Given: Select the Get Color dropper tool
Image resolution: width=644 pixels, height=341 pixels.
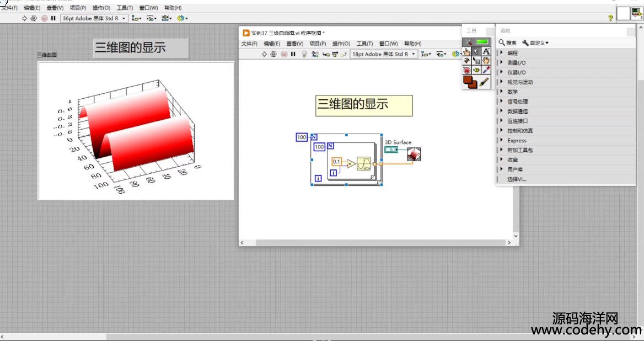Looking at the screenshot, I should 486,70.
